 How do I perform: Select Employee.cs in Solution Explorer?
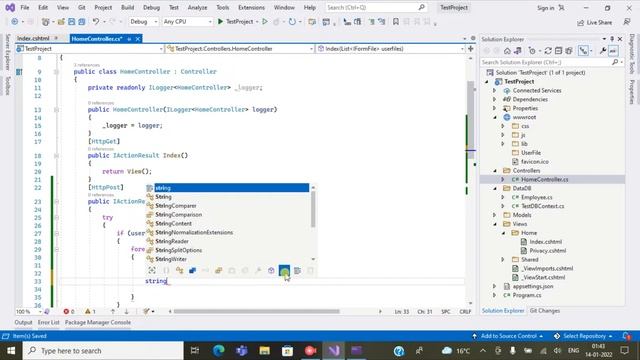(x=536, y=197)
